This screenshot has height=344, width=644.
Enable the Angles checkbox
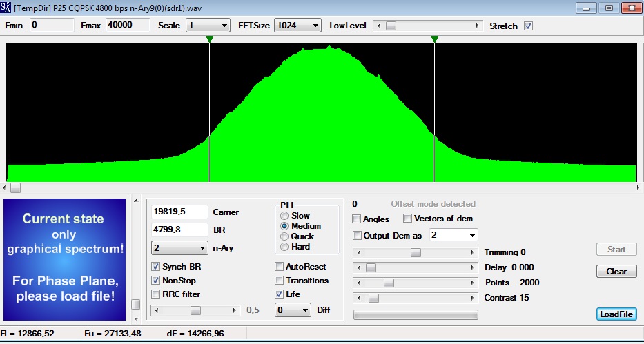(356, 219)
